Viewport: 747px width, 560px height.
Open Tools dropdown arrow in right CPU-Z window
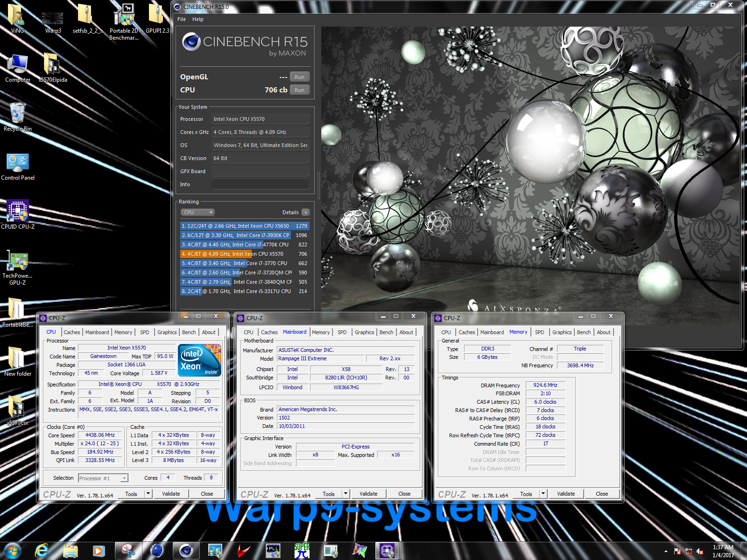click(543, 494)
